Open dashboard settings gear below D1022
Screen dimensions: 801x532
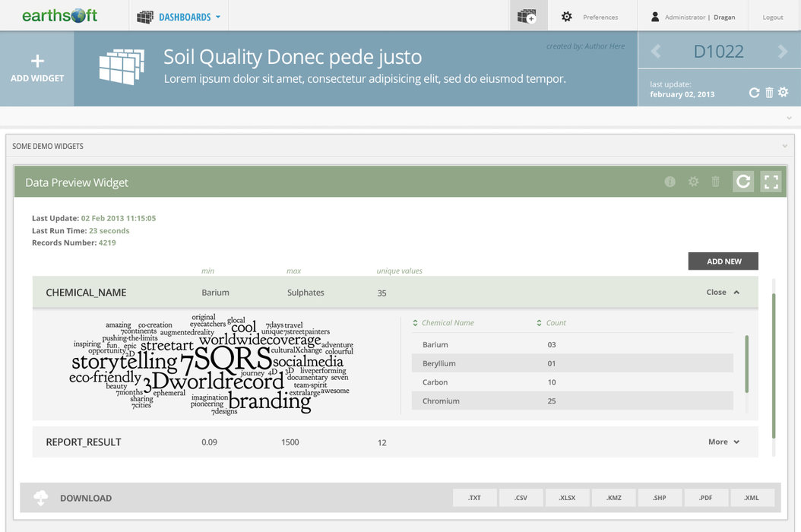783,93
